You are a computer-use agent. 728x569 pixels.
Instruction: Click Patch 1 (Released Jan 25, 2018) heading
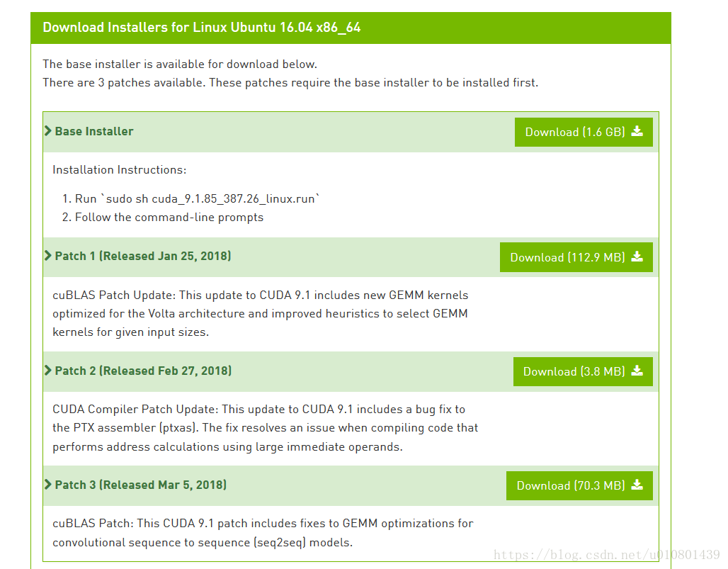pyautogui.click(x=143, y=256)
